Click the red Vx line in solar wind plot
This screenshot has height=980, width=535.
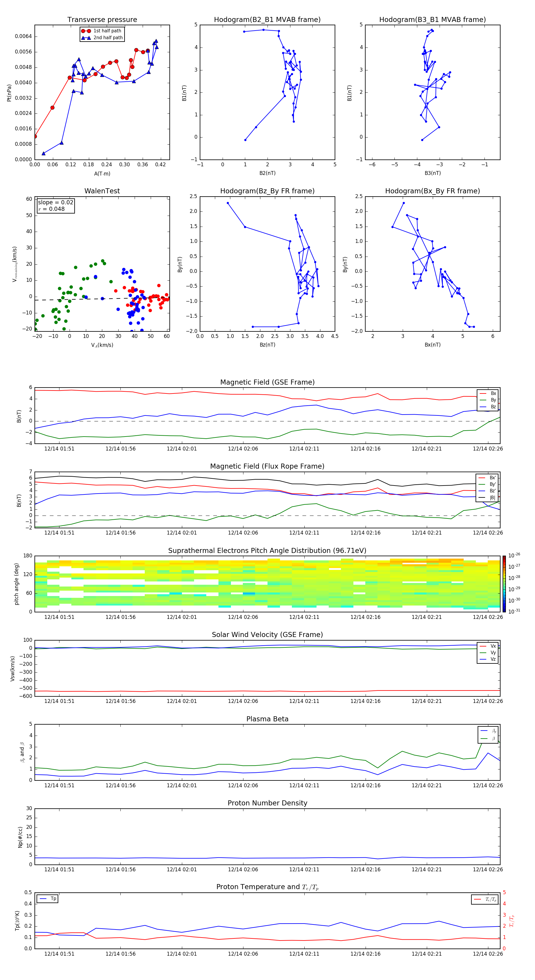point(267,691)
